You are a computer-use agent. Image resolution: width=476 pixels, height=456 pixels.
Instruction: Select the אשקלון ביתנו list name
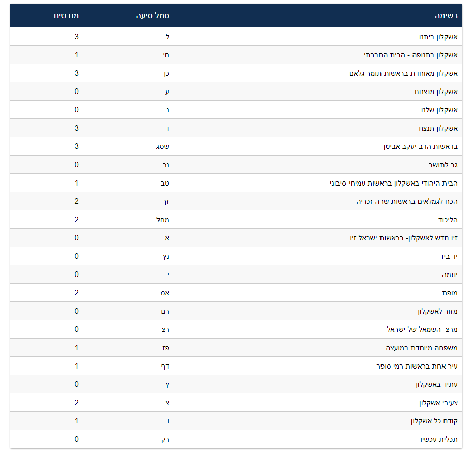click(437, 37)
